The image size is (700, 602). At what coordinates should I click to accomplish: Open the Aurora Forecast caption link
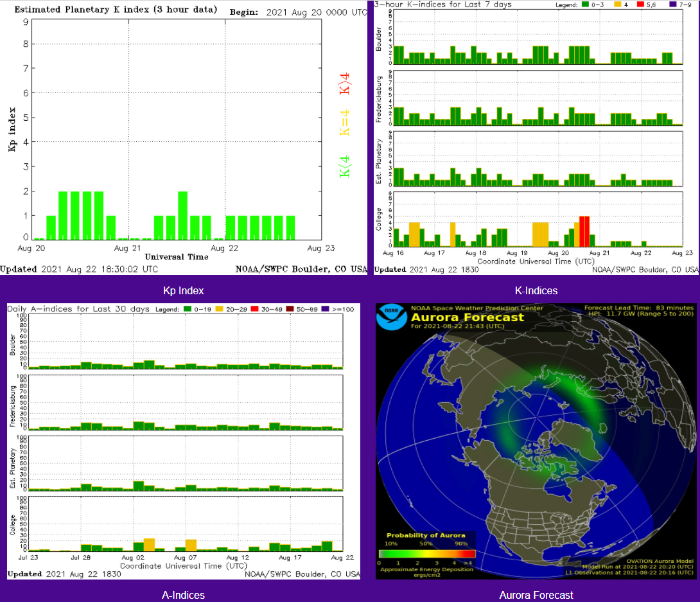click(536, 595)
